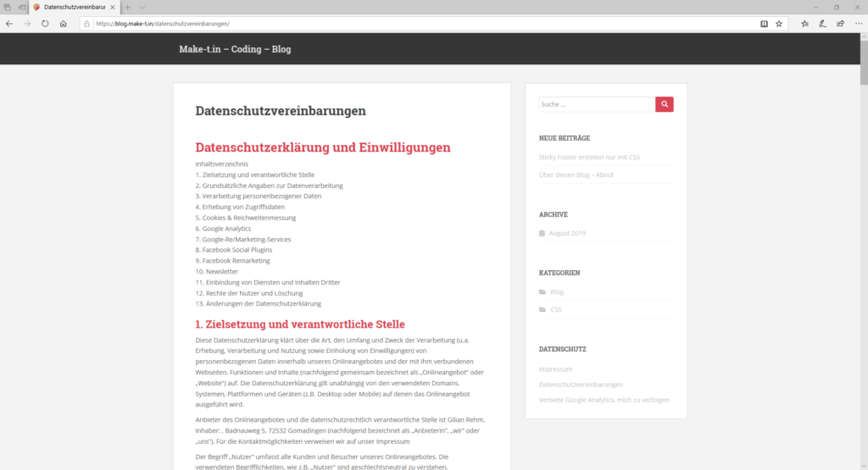Click heading Datenschutzerklärung und Einwilligungen
This screenshot has height=470, width=868.
[x=323, y=147]
